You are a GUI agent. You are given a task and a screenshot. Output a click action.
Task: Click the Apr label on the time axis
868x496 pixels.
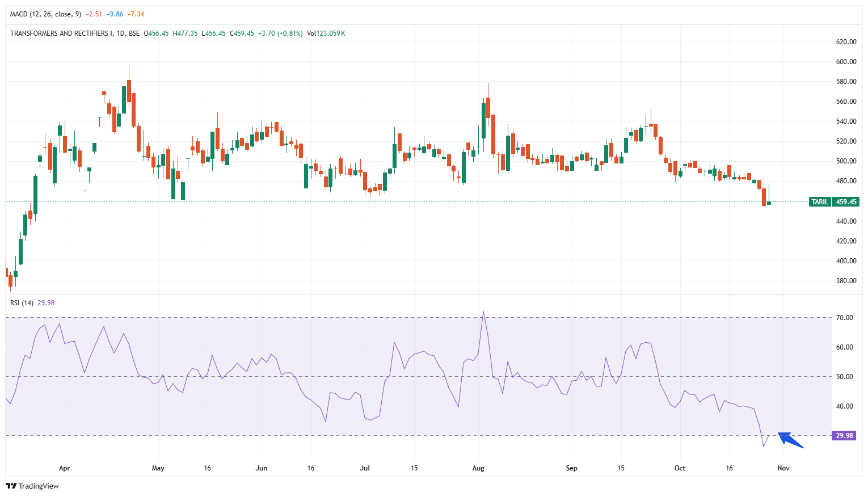pos(64,468)
